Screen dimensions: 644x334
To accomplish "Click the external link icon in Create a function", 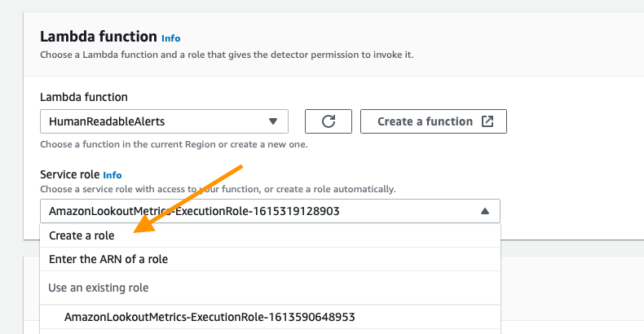I will (487, 121).
